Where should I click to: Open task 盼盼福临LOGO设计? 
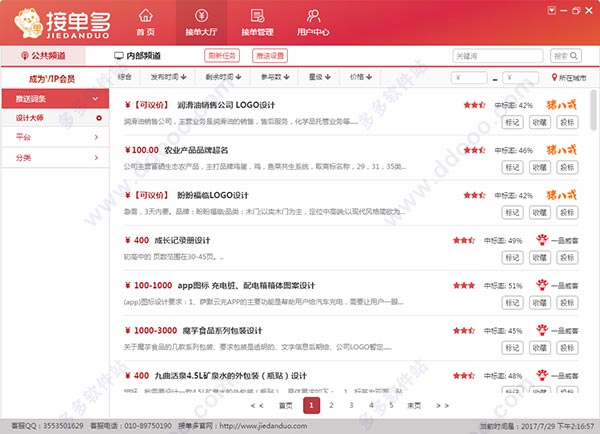click(213, 195)
